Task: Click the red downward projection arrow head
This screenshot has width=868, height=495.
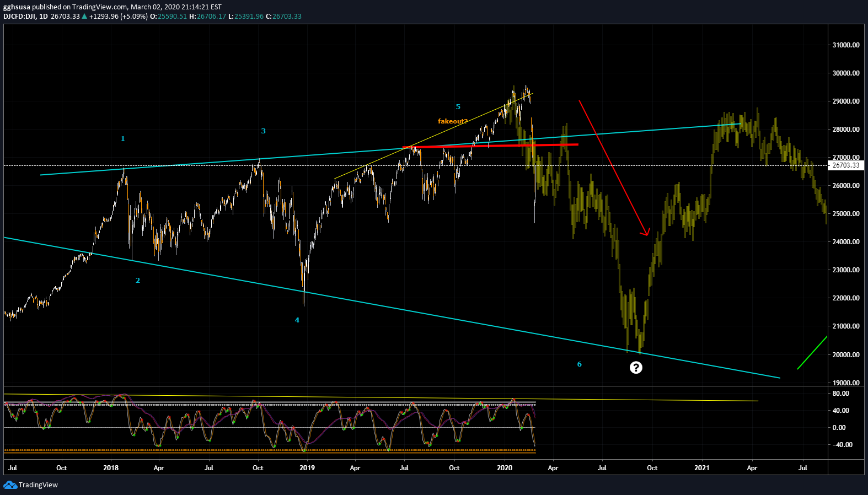Action: [646, 233]
